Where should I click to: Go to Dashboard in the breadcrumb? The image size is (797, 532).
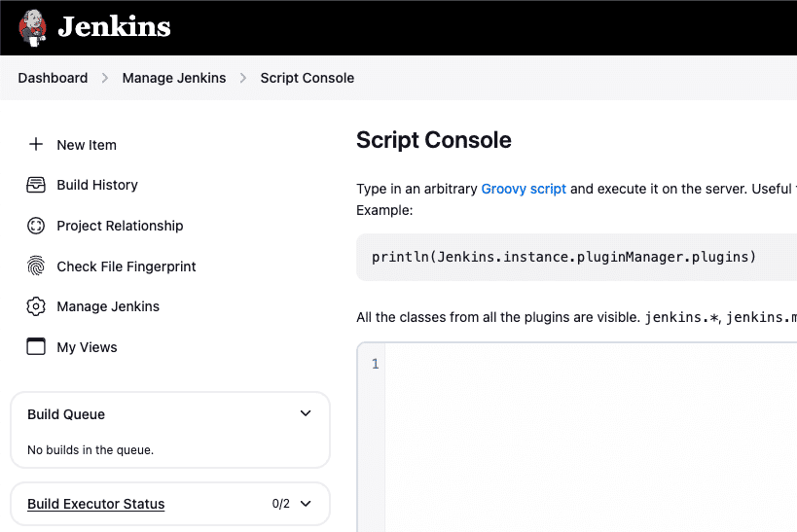[53, 78]
